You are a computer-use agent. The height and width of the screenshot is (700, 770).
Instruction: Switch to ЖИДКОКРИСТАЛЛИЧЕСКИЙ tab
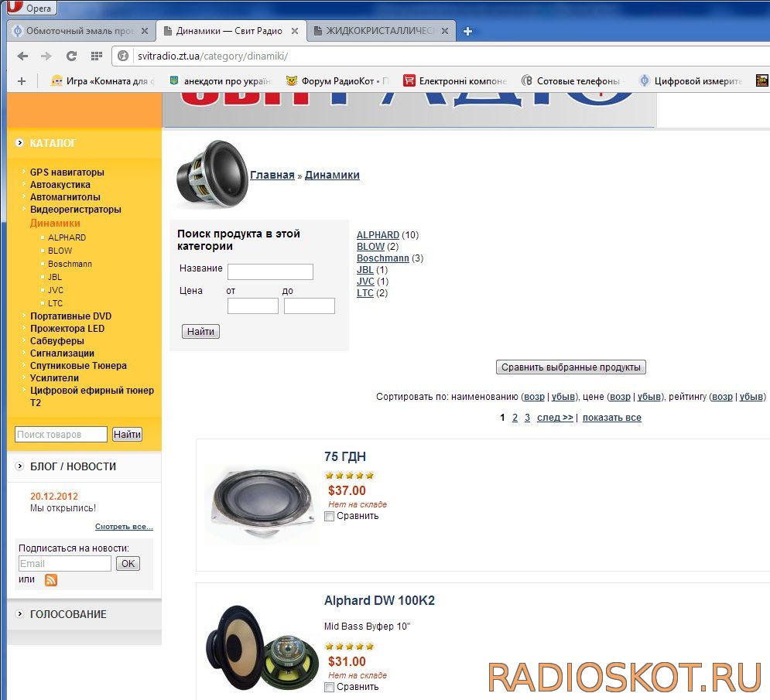pos(381,31)
